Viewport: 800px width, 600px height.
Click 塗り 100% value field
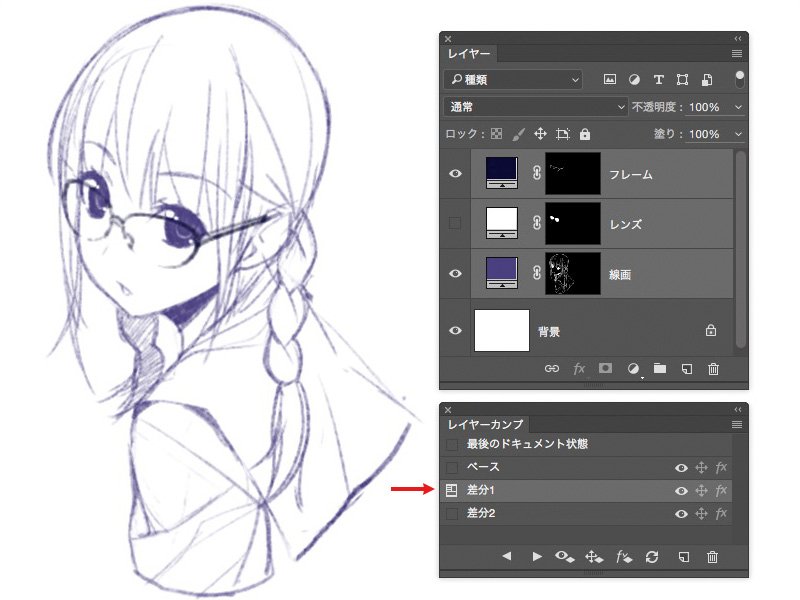705,134
